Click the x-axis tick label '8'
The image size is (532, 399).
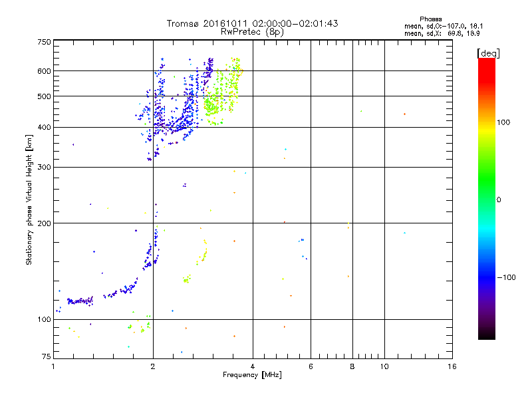click(352, 366)
